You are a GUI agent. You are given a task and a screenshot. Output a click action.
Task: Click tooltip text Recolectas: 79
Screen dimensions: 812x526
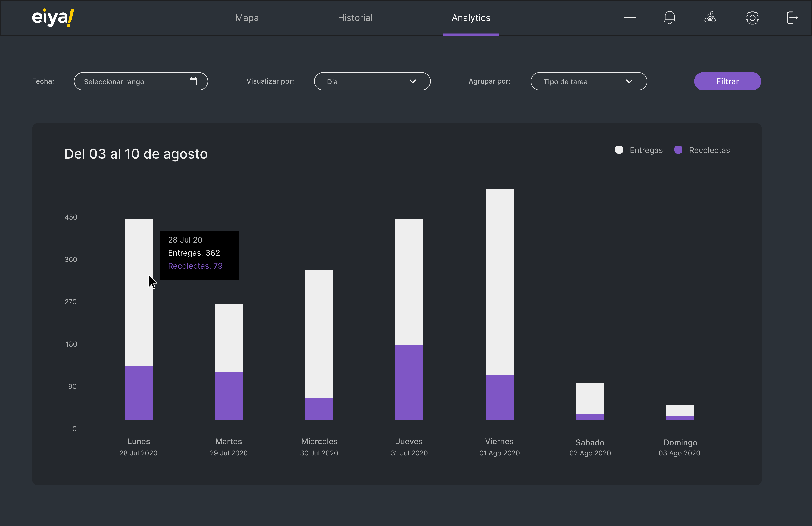(x=195, y=266)
